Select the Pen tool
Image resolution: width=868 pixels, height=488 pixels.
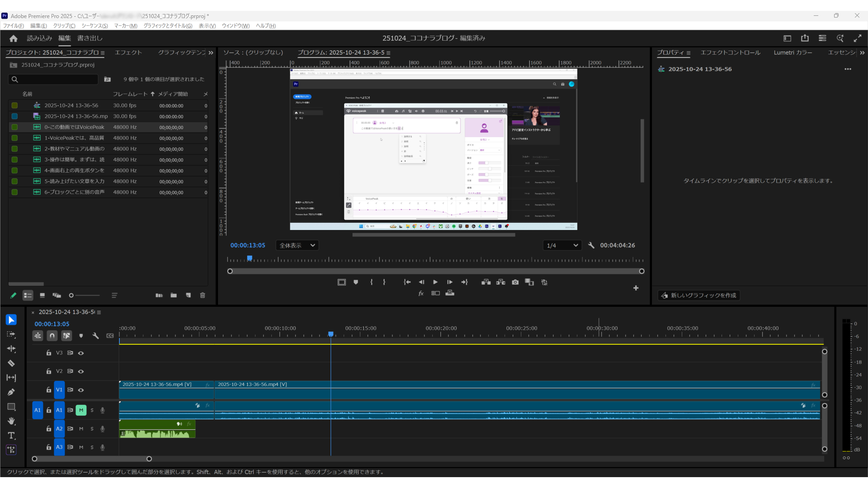pos(11,392)
